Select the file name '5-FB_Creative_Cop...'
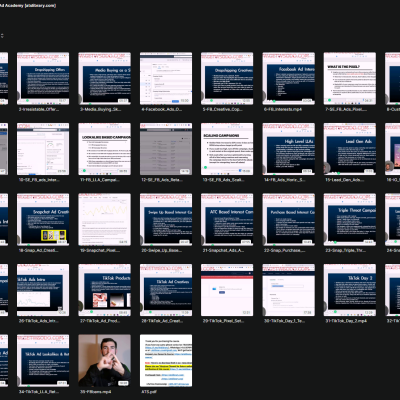 point(222,109)
